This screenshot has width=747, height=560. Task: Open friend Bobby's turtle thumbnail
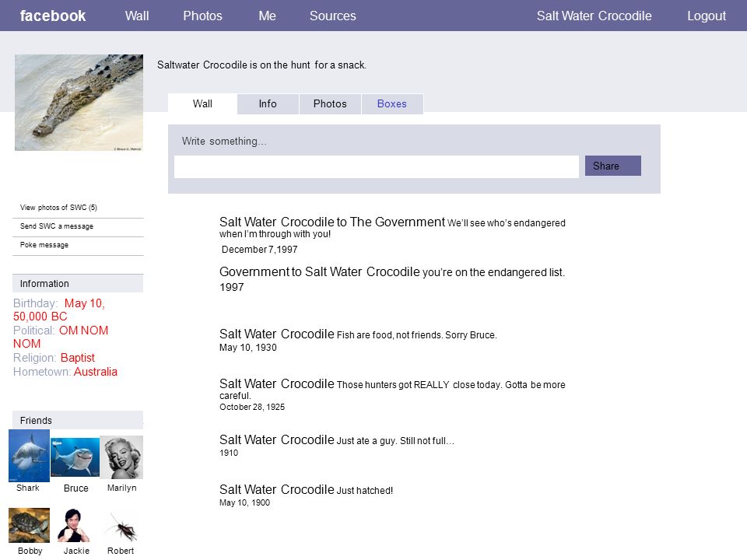(29, 525)
